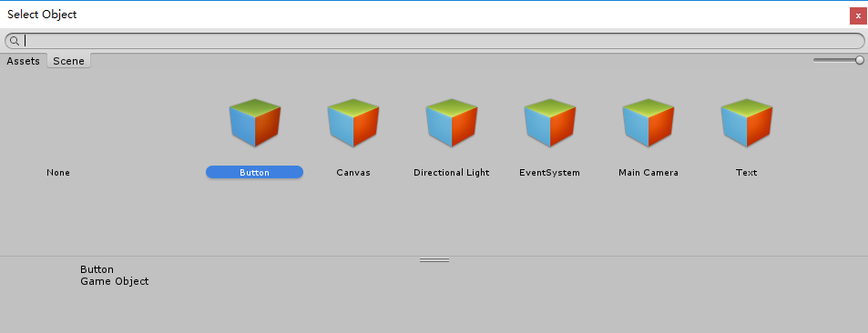The width and height of the screenshot is (868, 333).
Task: Close the Select Object window
Action: 858,16
